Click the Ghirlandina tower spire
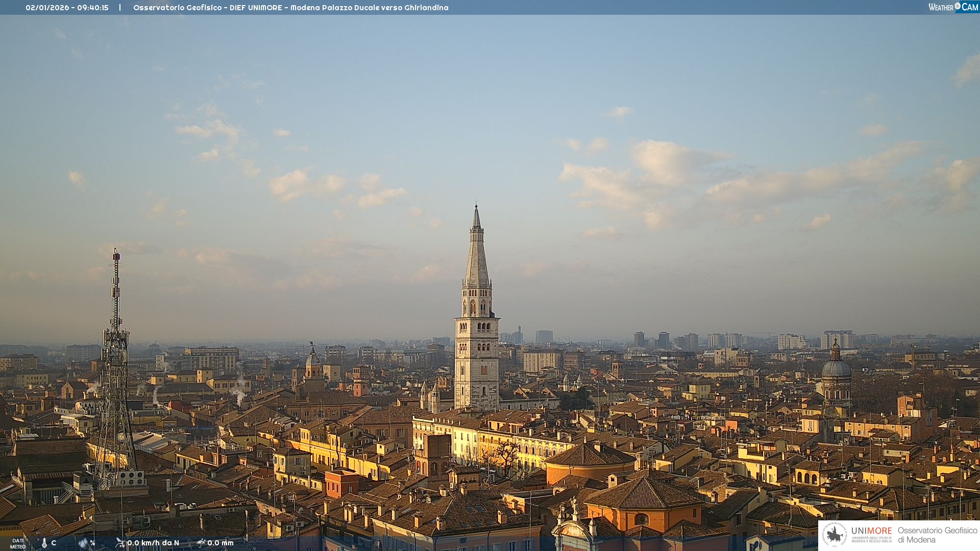This screenshot has height=551, width=980. coord(477,255)
